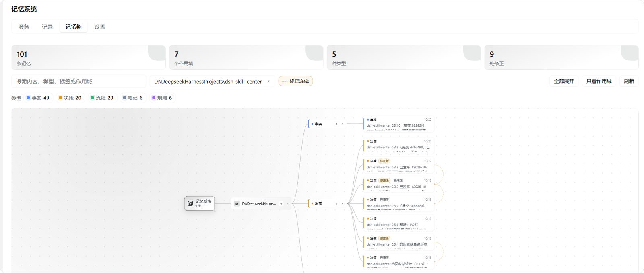Collapse the 事实 branch node arrow
Screen dimensions: 644x273
tap(343, 124)
